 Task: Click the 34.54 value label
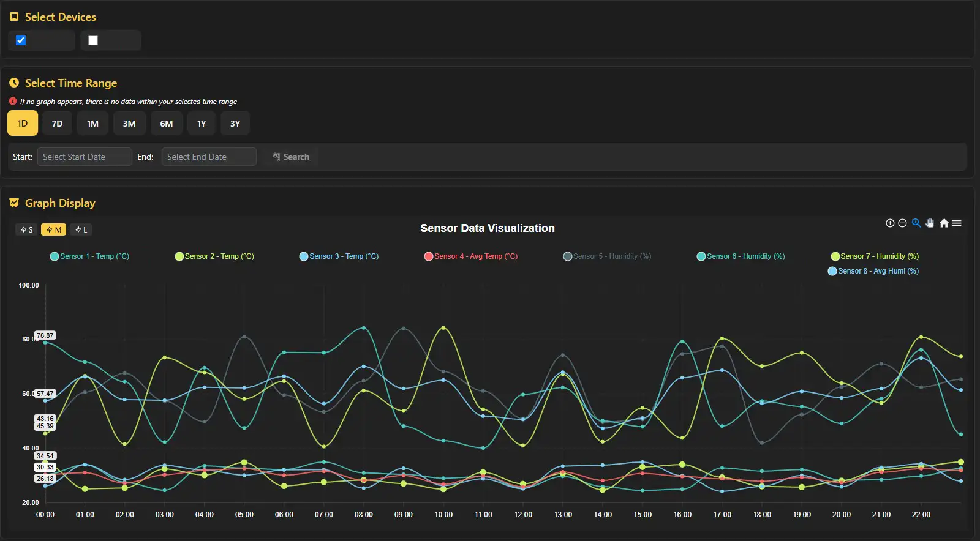tap(45, 456)
